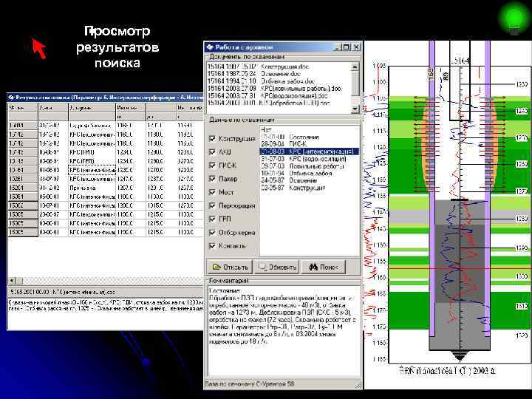532x399 pixels.
Task: Click the search results window title icon
Action: 11,96
